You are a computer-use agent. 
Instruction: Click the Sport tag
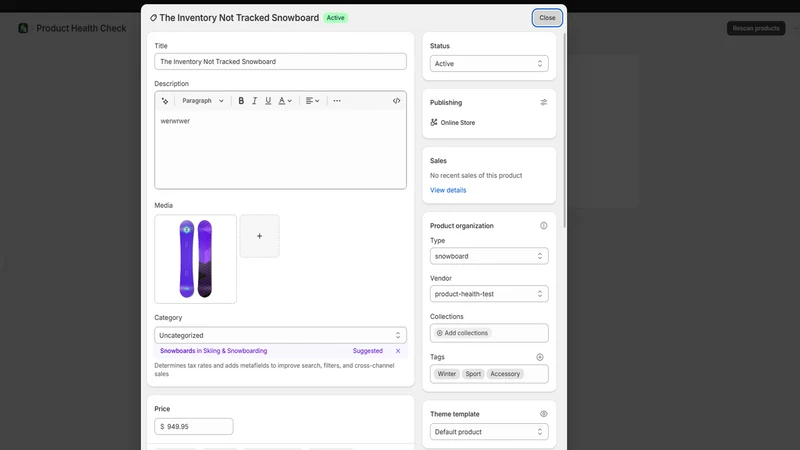click(x=473, y=374)
